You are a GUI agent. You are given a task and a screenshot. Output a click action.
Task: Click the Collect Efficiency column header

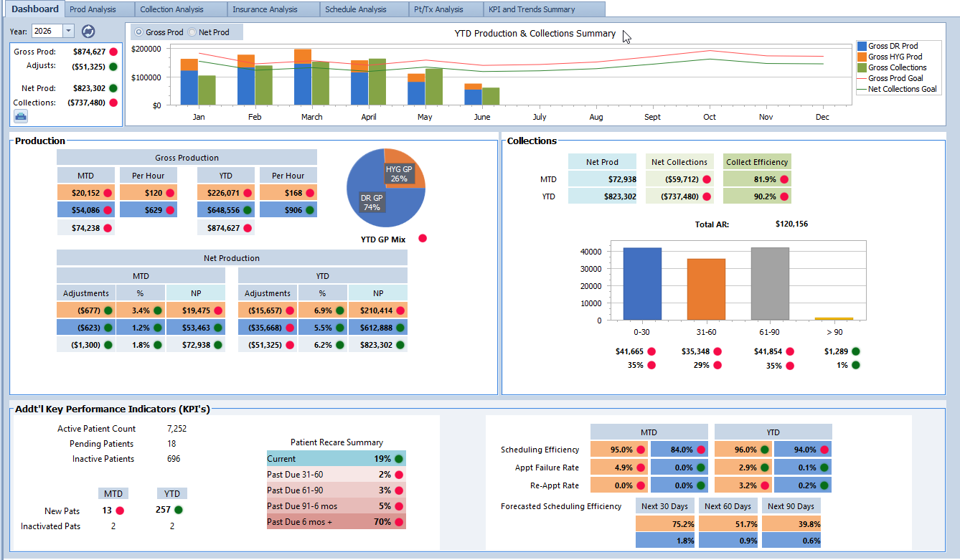pyautogui.click(x=757, y=162)
